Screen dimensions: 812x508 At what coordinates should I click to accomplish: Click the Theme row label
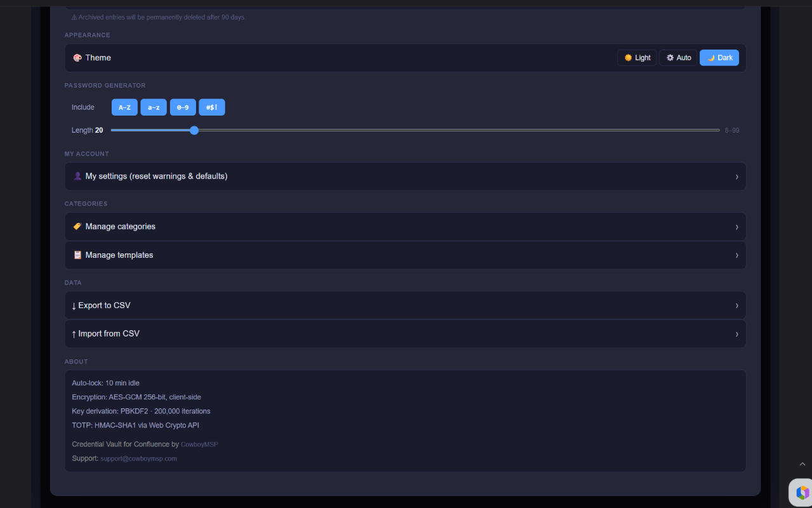coord(98,58)
